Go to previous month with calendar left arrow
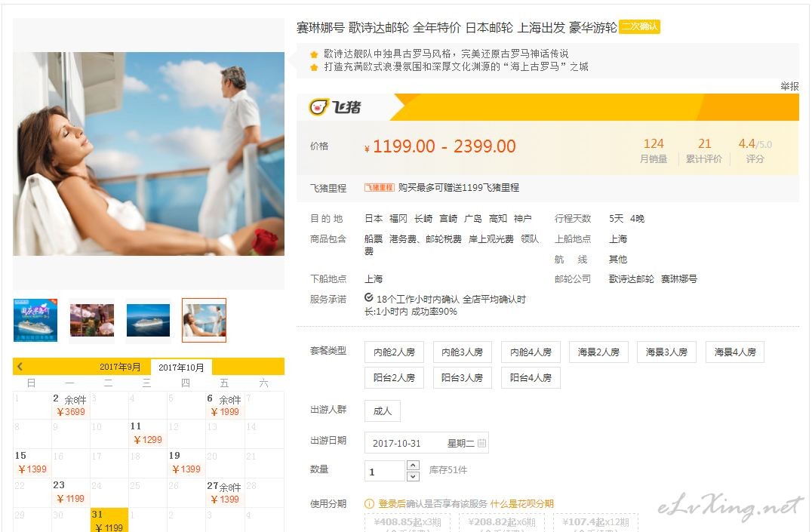 (x=20, y=367)
